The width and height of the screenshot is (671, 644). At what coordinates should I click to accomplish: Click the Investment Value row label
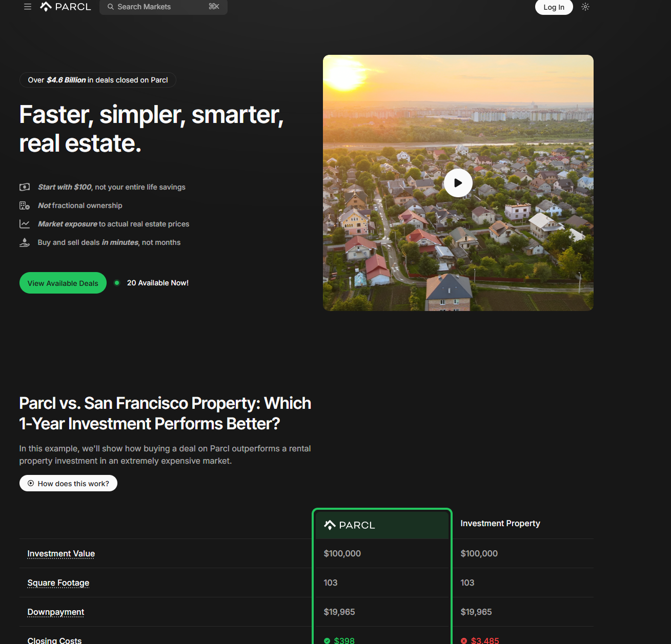61,553
